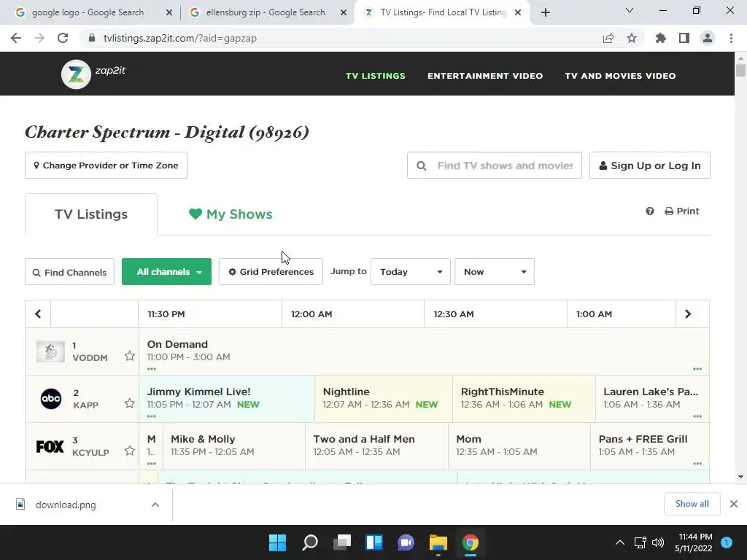Reload the page in Chrome

click(x=63, y=38)
